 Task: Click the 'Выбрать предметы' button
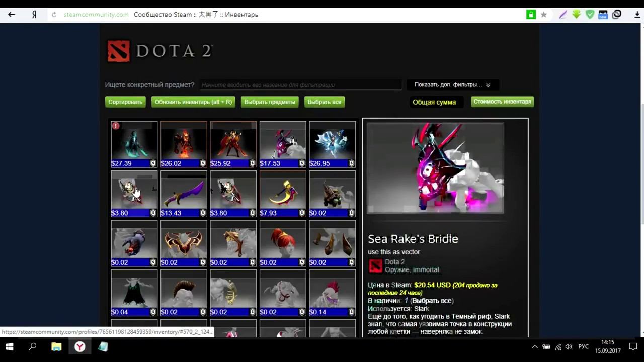click(x=270, y=102)
